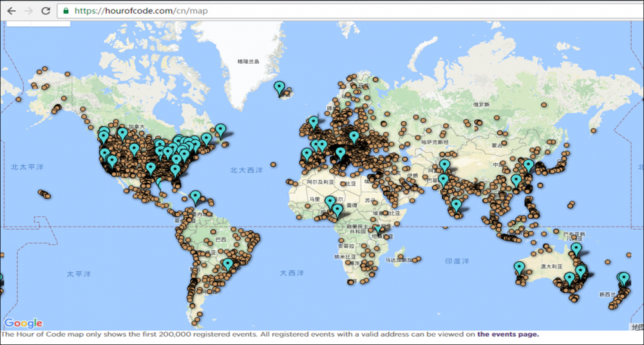
Task: Click the 澳大利亚 Australia label
Action: 551,266
